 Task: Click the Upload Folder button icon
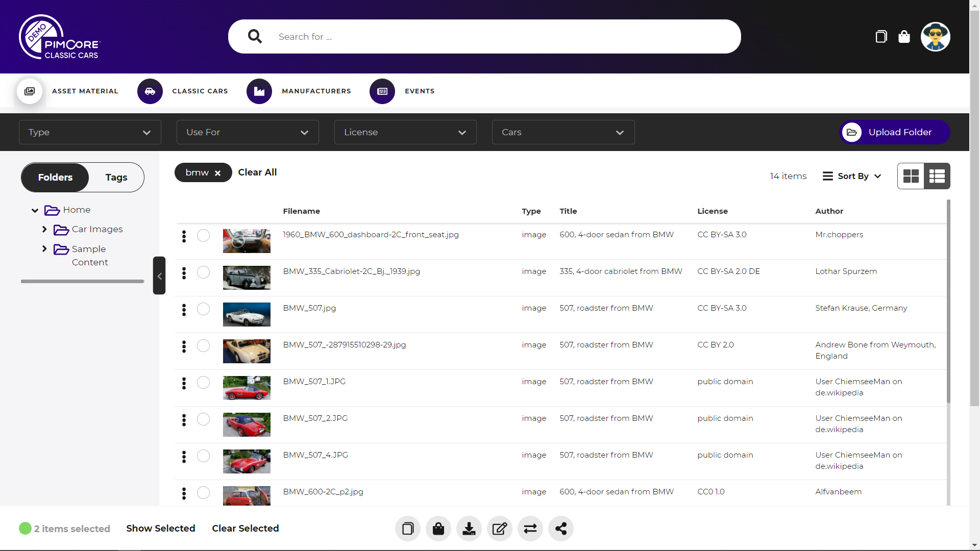[x=851, y=132]
